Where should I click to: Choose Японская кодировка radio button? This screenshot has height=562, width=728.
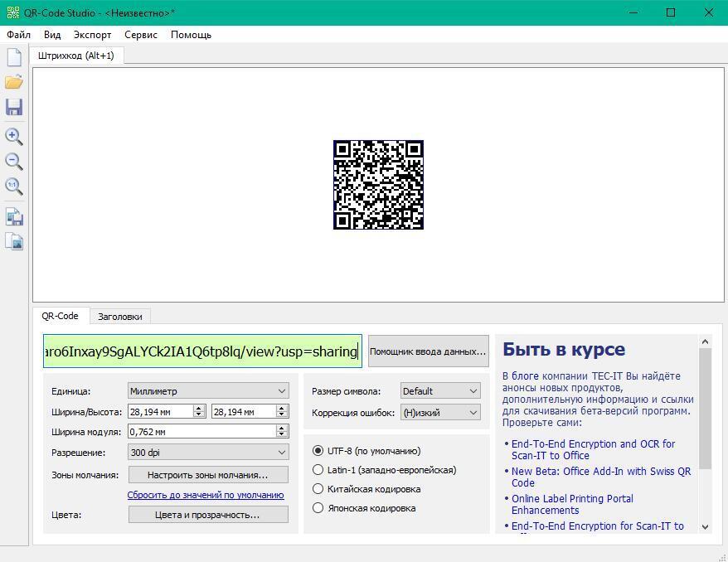[x=318, y=508]
